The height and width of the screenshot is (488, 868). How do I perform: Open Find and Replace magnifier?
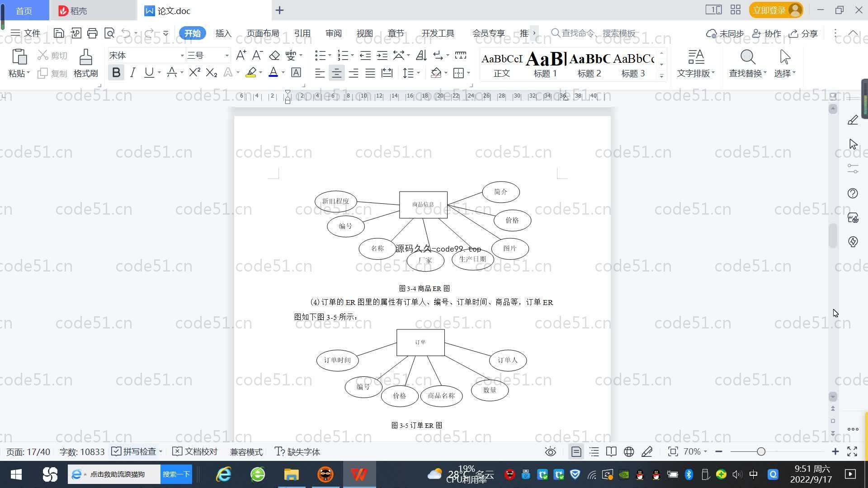747,57
